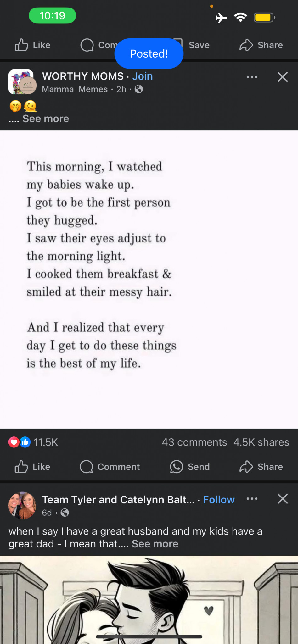Share the WORTHY MOMS quote post
Image resolution: width=298 pixels, height=644 pixels.
click(x=261, y=467)
